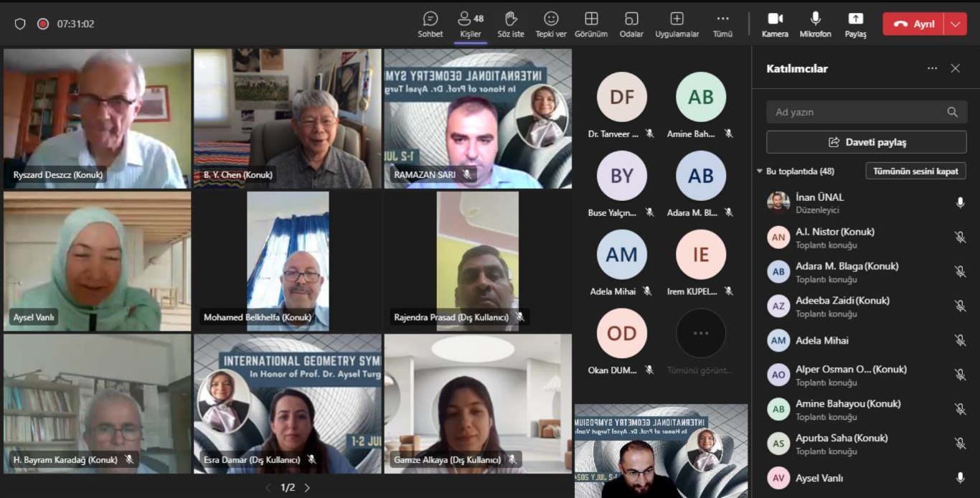
Task: Select B. Y. Chen's video tile
Action: pos(287,118)
